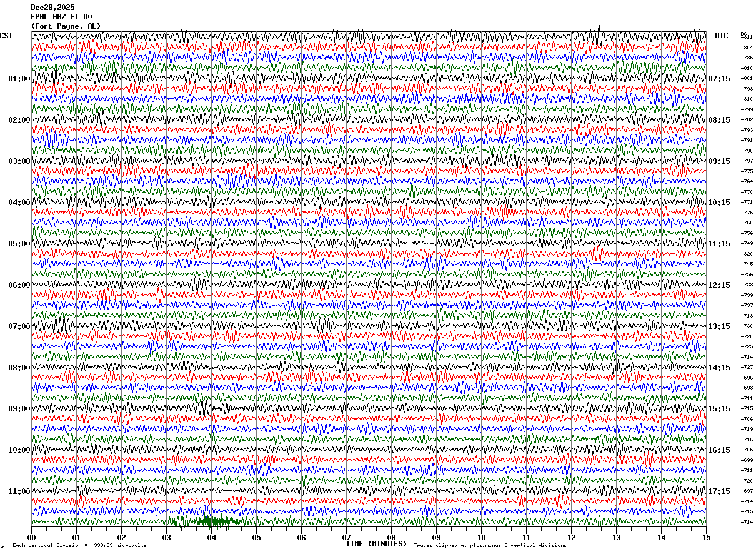Click the DC offset value -764

747,181
